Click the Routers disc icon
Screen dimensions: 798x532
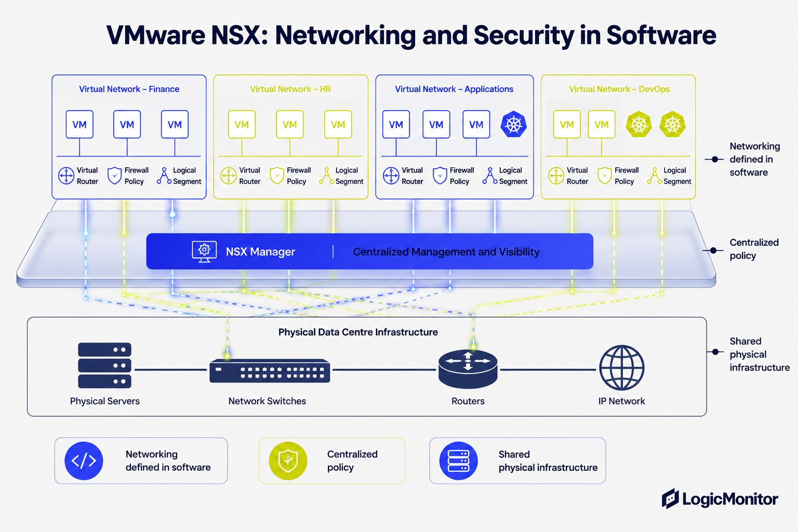[468, 369]
